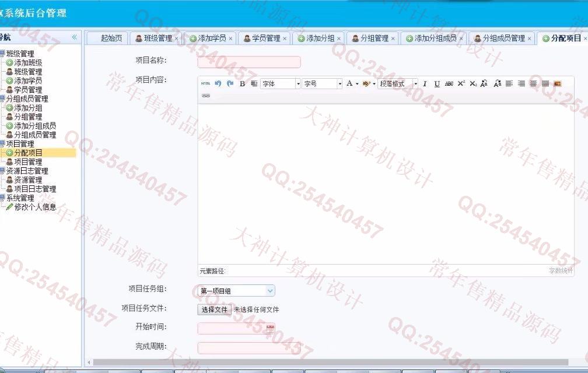Click the 选择文件 file chooser button
The width and height of the screenshot is (588, 373).
coord(215,309)
